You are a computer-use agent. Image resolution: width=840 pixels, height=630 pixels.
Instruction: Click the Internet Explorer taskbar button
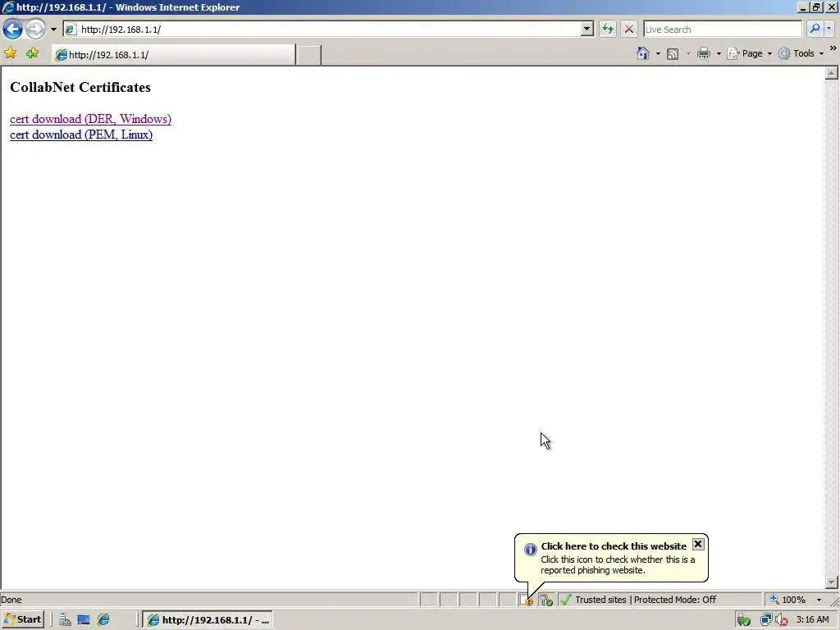click(208, 620)
